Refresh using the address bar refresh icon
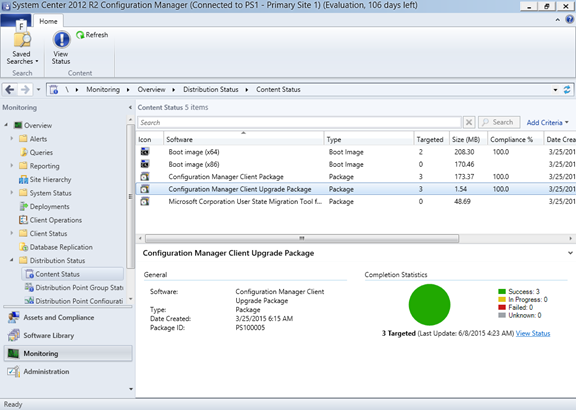 (x=567, y=89)
